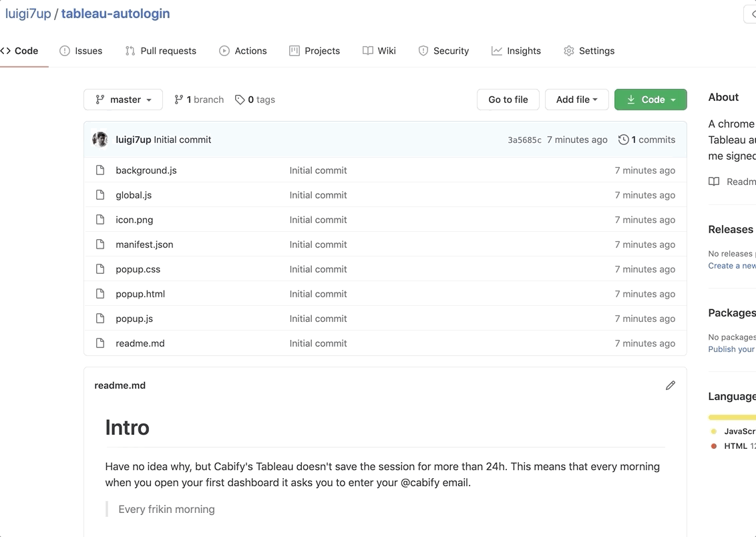Open icon.png file

coord(134,219)
